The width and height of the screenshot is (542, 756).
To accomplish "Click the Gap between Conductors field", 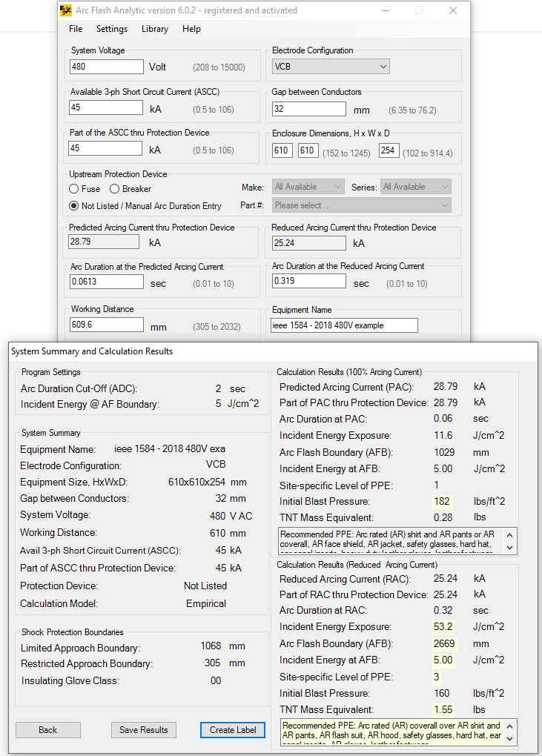I will coord(308,109).
